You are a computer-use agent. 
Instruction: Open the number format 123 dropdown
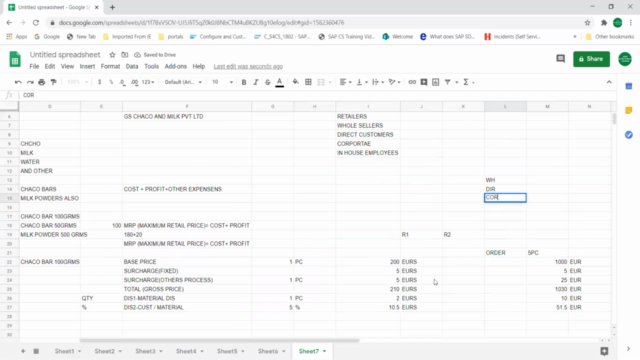tap(148, 82)
